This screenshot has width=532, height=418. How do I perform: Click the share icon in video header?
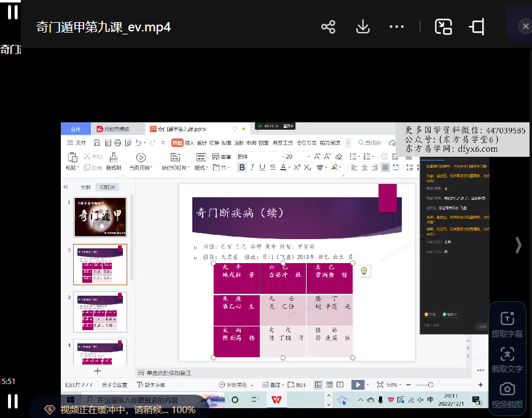329,27
